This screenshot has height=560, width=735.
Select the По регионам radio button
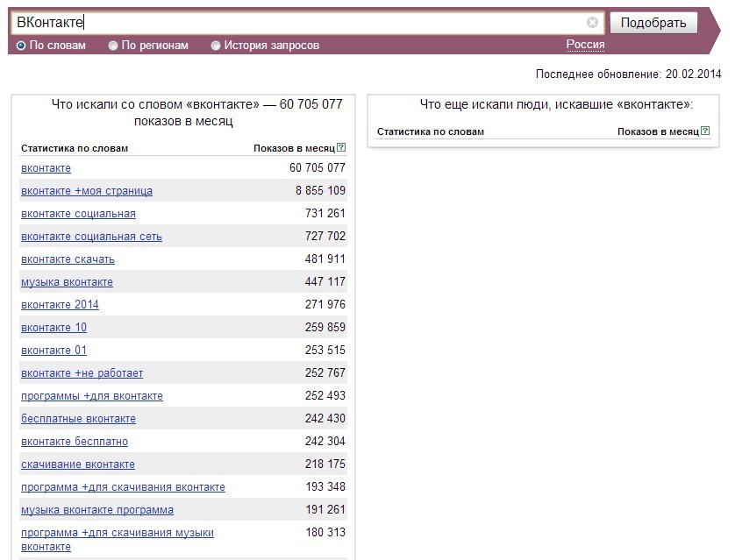(x=113, y=46)
